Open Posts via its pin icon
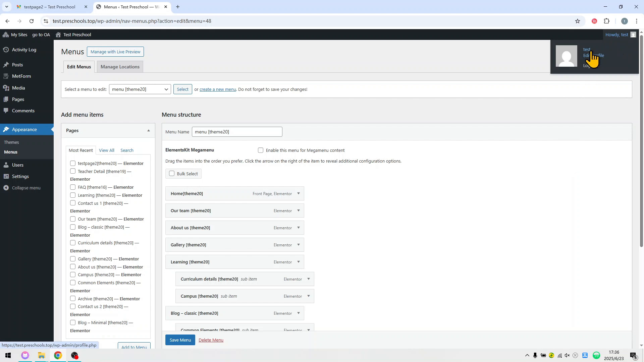644x362 pixels. tap(6, 65)
